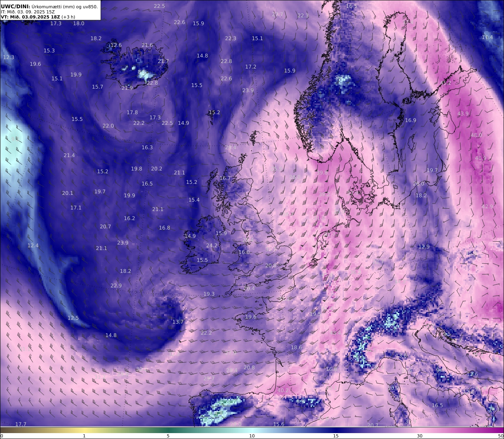Click the 19.8 value on the map
Viewport: 504px width, 439px height.
pos(137,169)
